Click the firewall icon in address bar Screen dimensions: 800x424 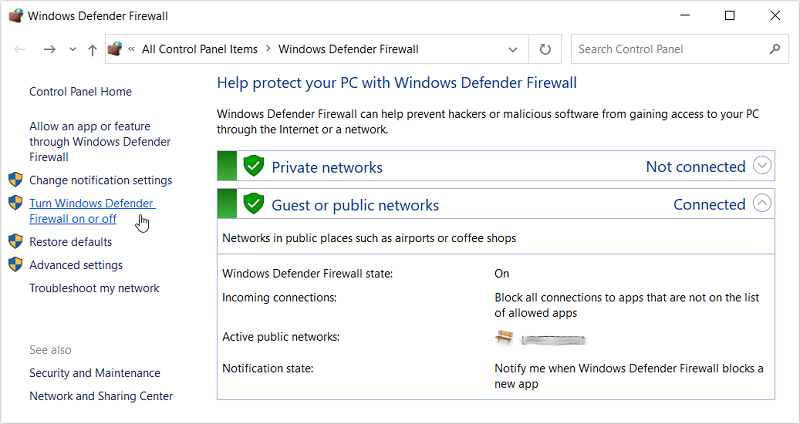click(115, 49)
